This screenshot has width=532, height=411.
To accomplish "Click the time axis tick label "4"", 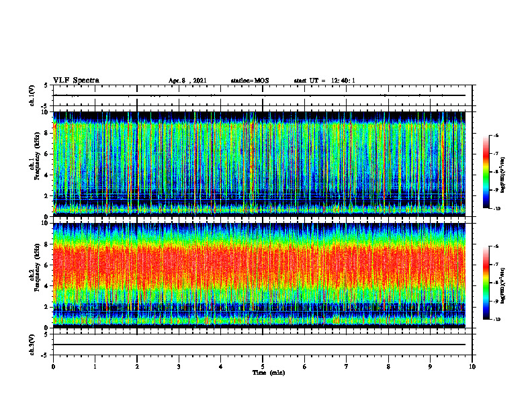I will (221, 367).
